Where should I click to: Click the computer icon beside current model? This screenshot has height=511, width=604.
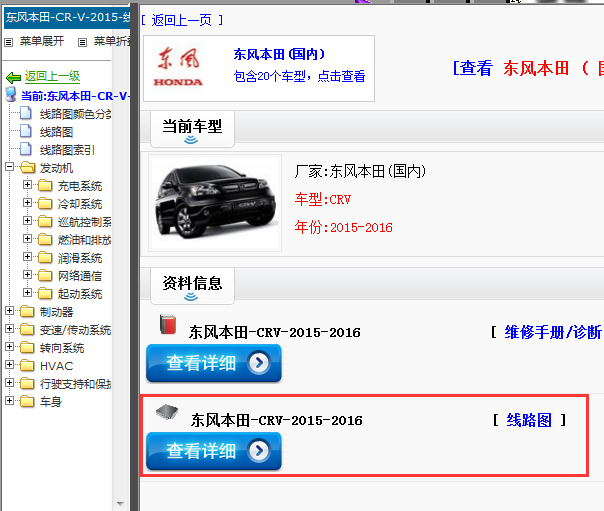coord(11,95)
